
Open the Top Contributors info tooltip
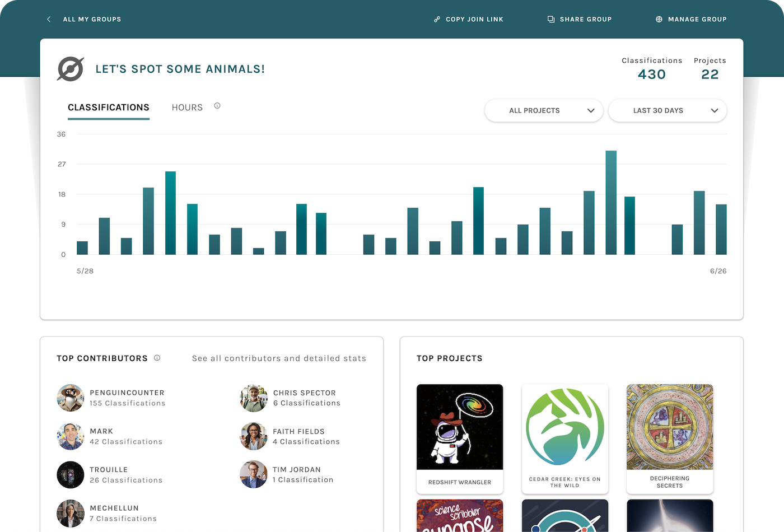pos(157,358)
